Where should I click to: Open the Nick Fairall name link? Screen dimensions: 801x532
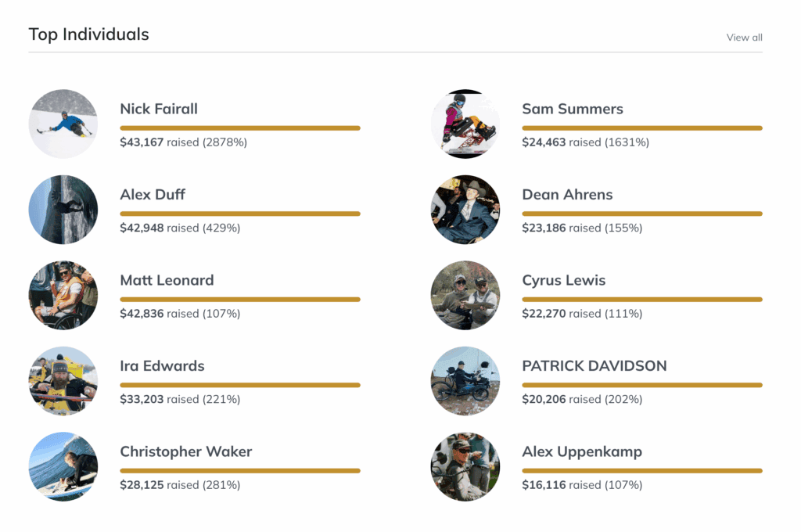[159, 109]
